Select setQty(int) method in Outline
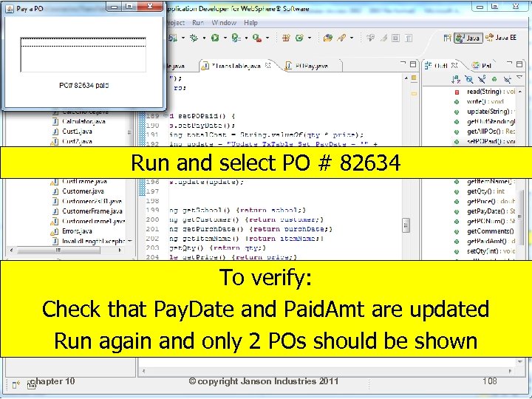The width and height of the screenshot is (532, 399). pyautogui.click(x=491, y=251)
